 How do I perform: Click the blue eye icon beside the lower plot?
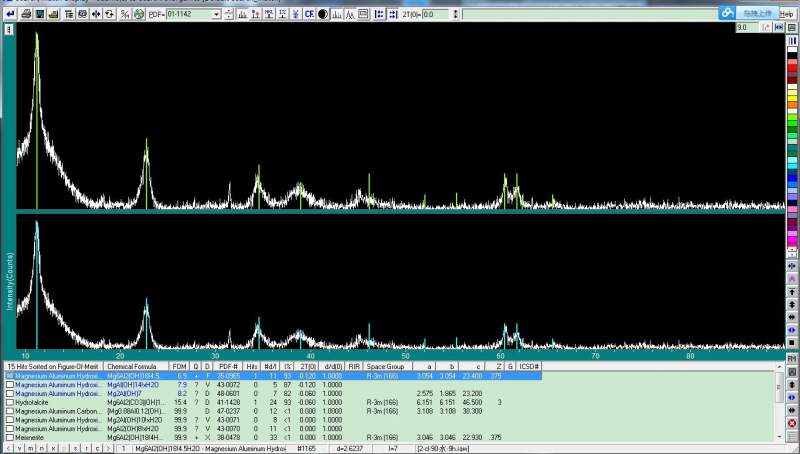coord(792,330)
